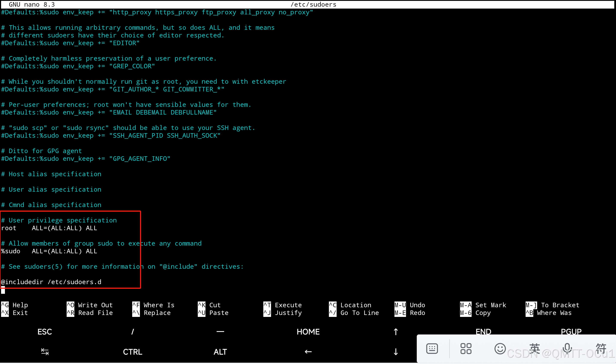Place cursor on the root ALL=(ALL:ALL) ALL line
616x364 pixels.
point(49,228)
